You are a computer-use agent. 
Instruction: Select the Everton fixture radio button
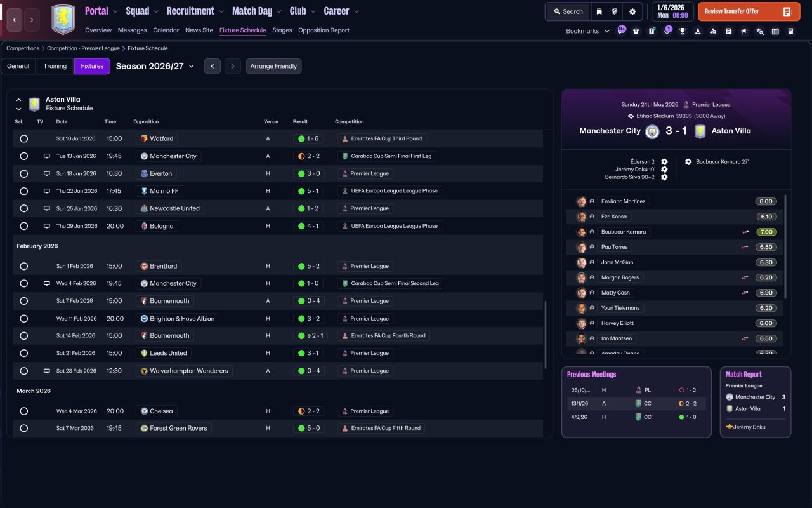click(x=23, y=173)
